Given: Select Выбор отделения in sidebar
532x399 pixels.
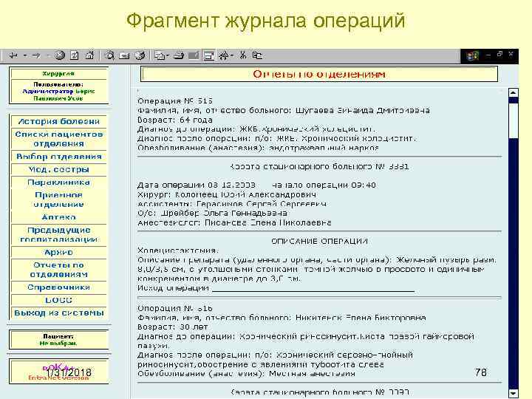Looking at the screenshot, I should [x=58, y=157].
